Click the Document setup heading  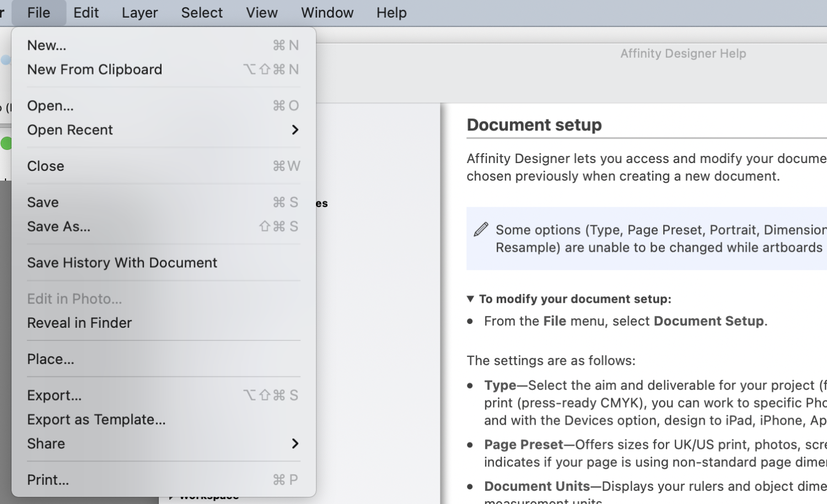pos(534,125)
